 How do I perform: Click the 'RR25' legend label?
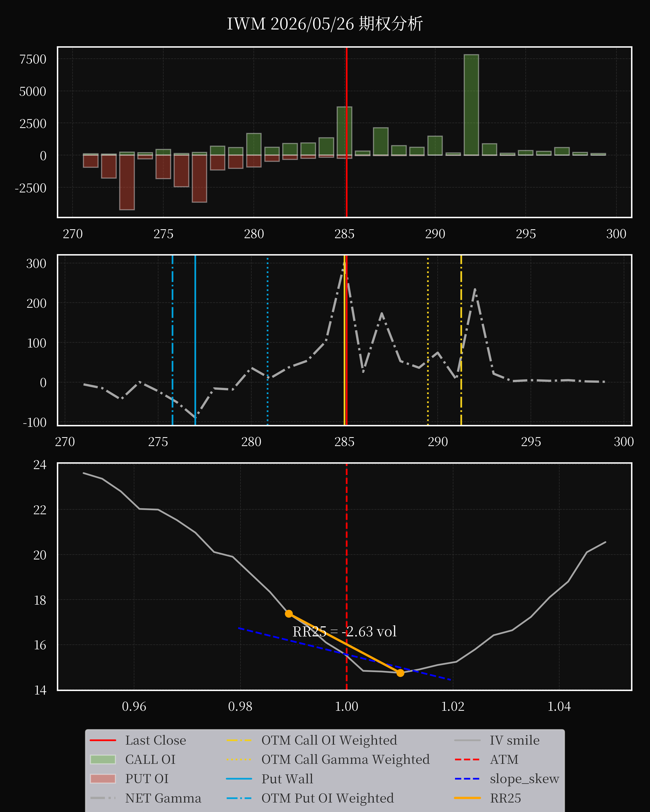(x=505, y=798)
